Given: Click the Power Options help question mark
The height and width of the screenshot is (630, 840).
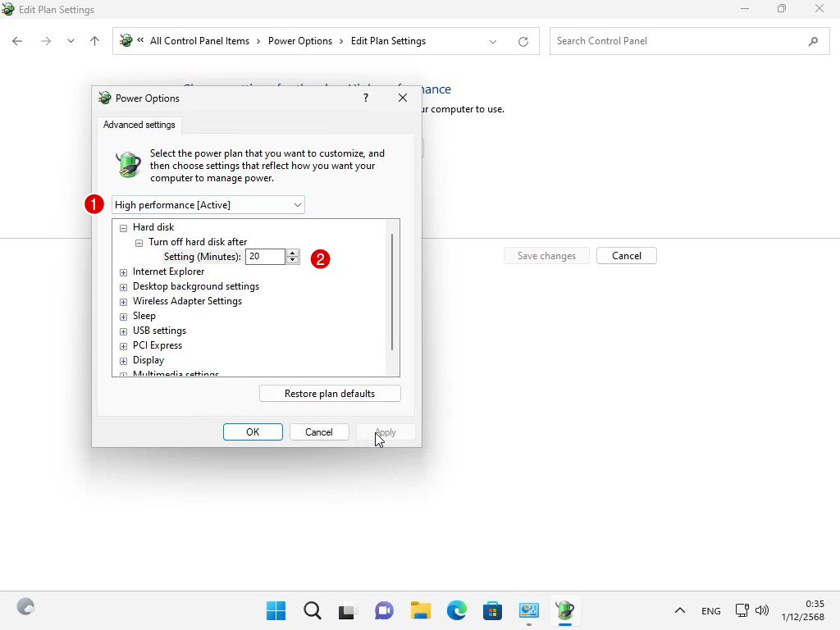Looking at the screenshot, I should 366,98.
